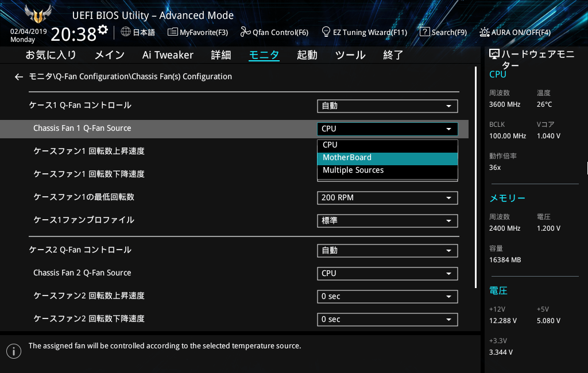The image size is (588, 373).
Task: Open Chassis Fan 2 Q-Fan Source dropdown
Action: (388, 274)
